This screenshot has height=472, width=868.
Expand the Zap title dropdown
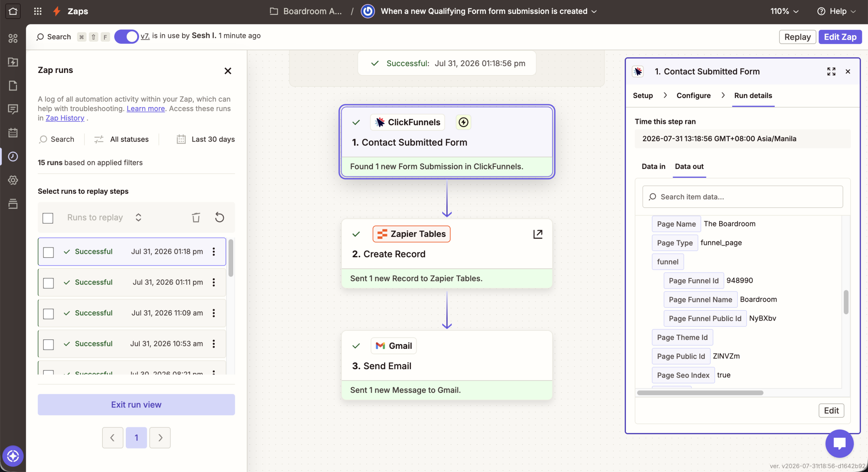(x=594, y=11)
